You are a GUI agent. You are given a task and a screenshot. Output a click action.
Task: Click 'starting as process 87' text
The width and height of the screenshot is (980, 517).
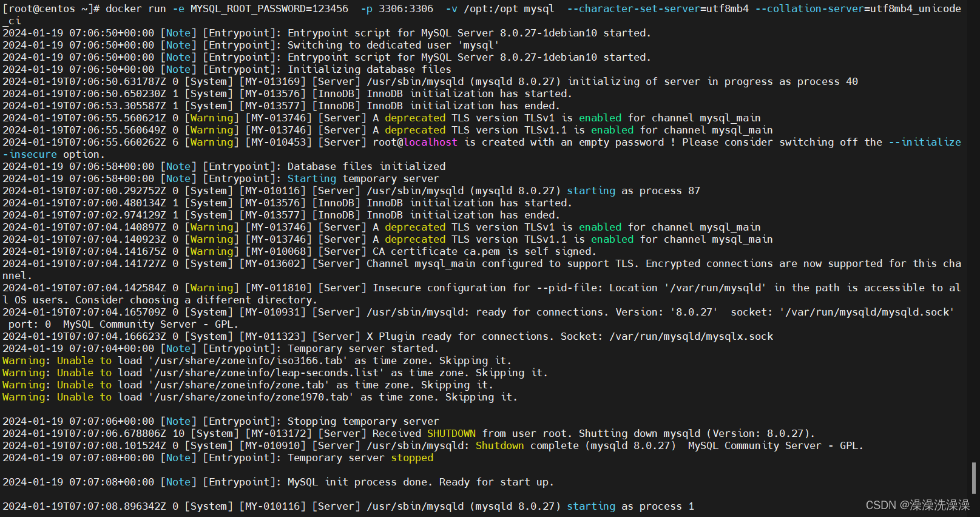coord(634,191)
